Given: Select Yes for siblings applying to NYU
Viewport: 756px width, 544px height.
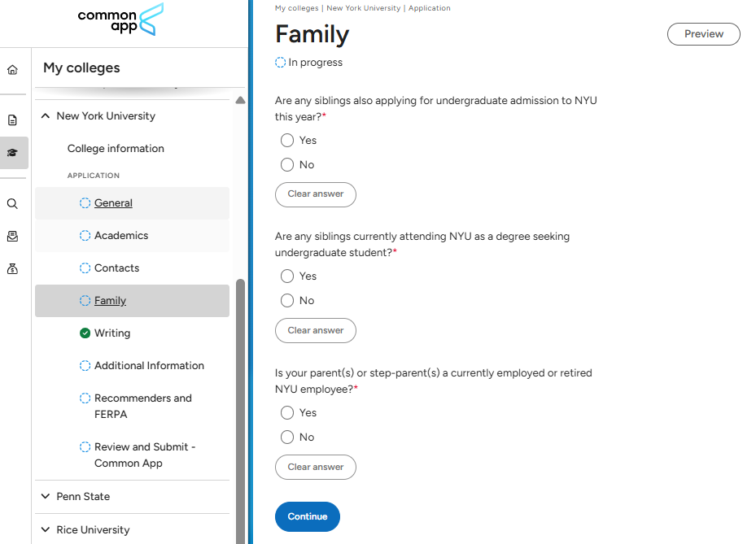Looking at the screenshot, I should click(x=287, y=141).
